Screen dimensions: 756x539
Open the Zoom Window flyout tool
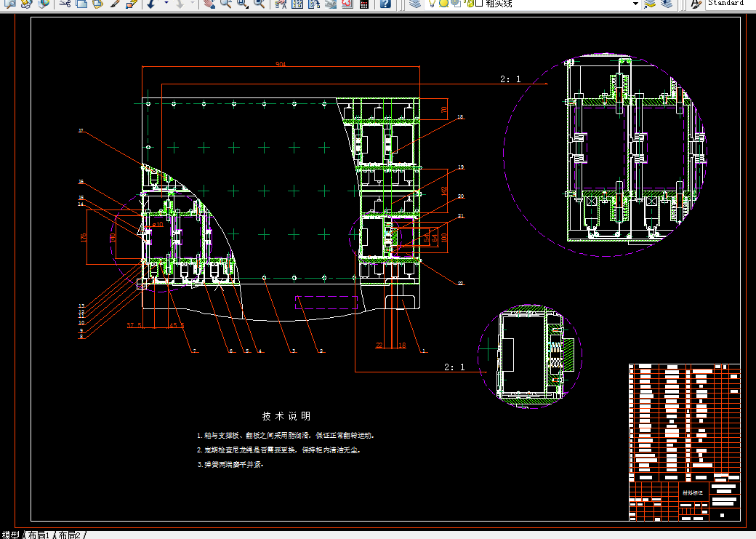tap(242, 4)
